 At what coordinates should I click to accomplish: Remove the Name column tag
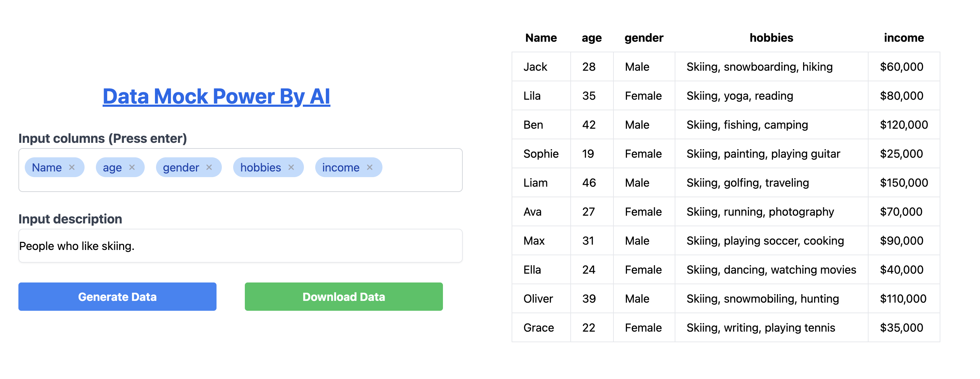pyautogui.click(x=73, y=167)
